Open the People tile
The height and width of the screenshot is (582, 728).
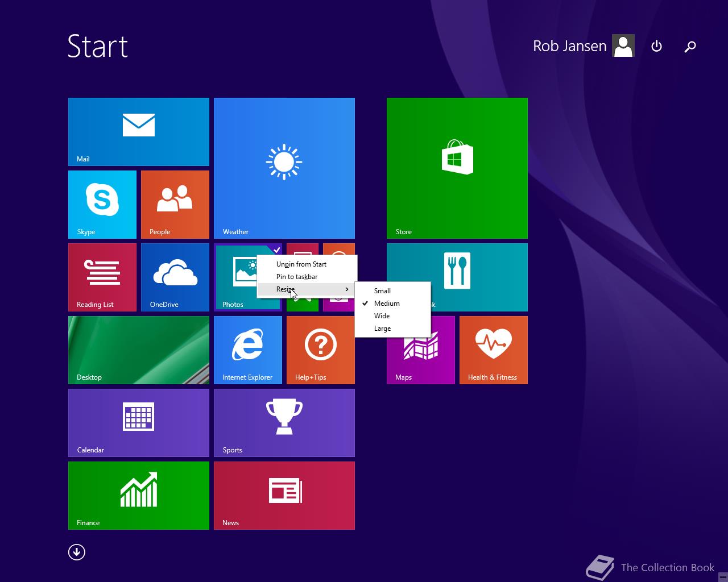[x=175, y=205]
